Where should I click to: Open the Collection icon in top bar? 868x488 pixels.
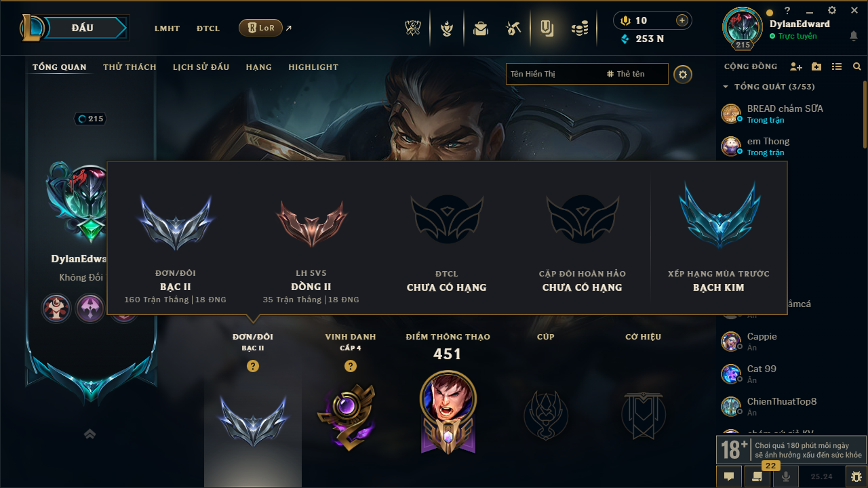point(547,28)
